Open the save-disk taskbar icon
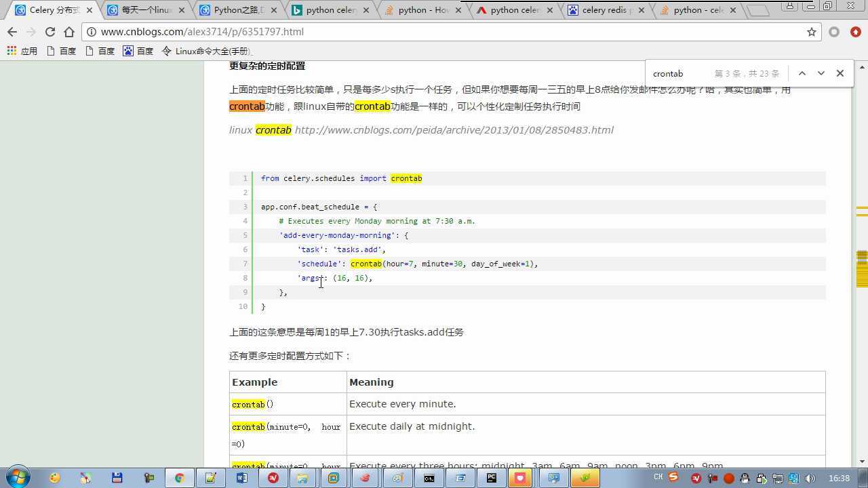868x488 pixels. tap(117, 478)
